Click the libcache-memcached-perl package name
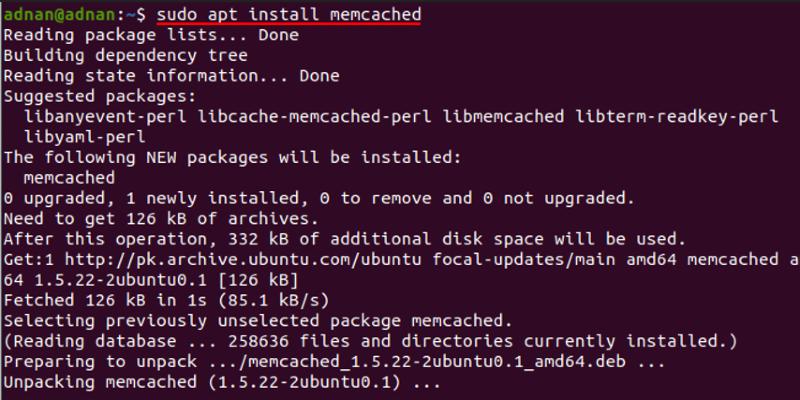The height and width of the screenshot is (400, 800). click(314, 117)
